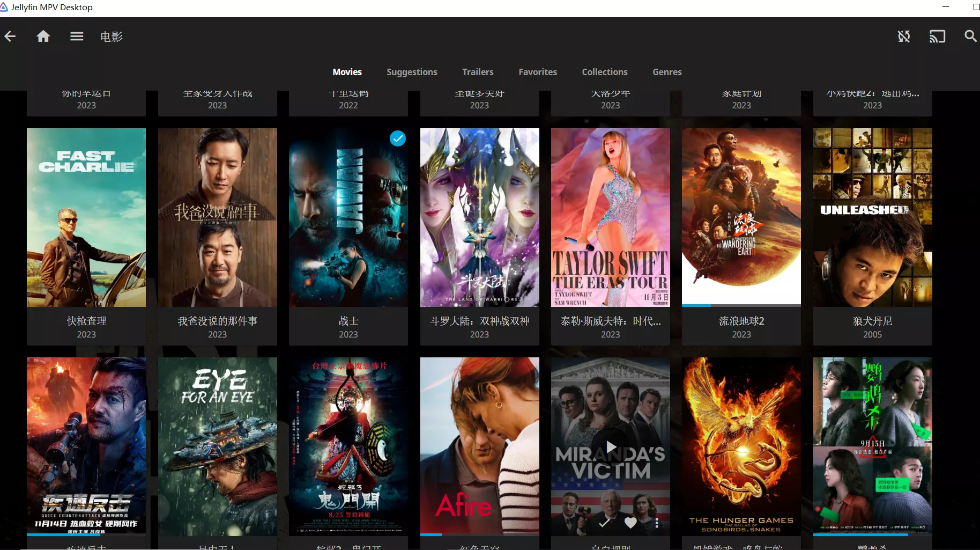
Task: Click the 快枪查理 title link
Action: pos(86,321)
